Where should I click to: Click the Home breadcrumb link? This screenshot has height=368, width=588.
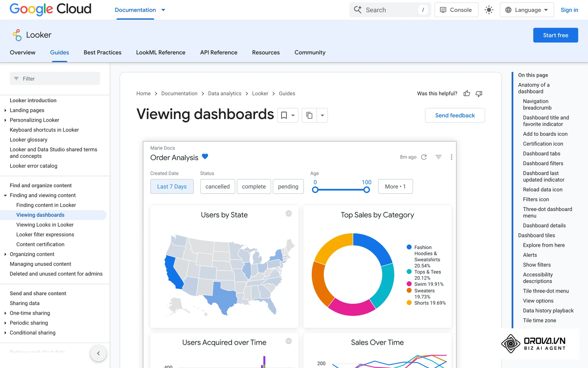[x=143, y=93]
